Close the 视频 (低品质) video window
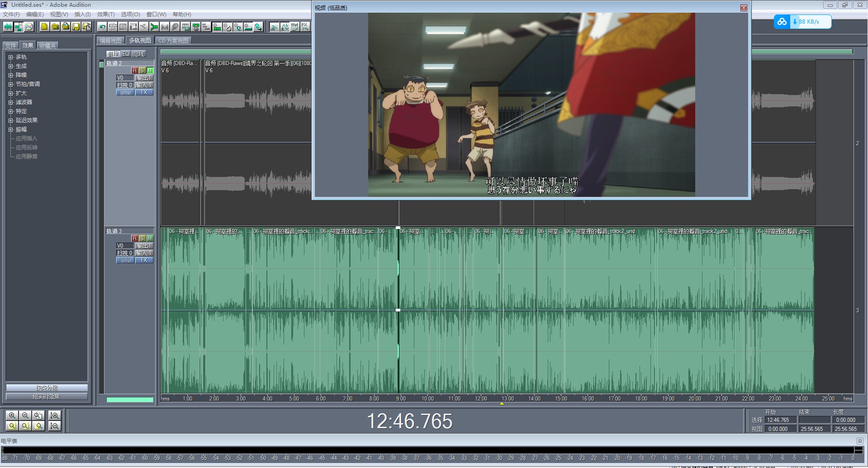Screen dimensions: 868x468 click(744, 8)
